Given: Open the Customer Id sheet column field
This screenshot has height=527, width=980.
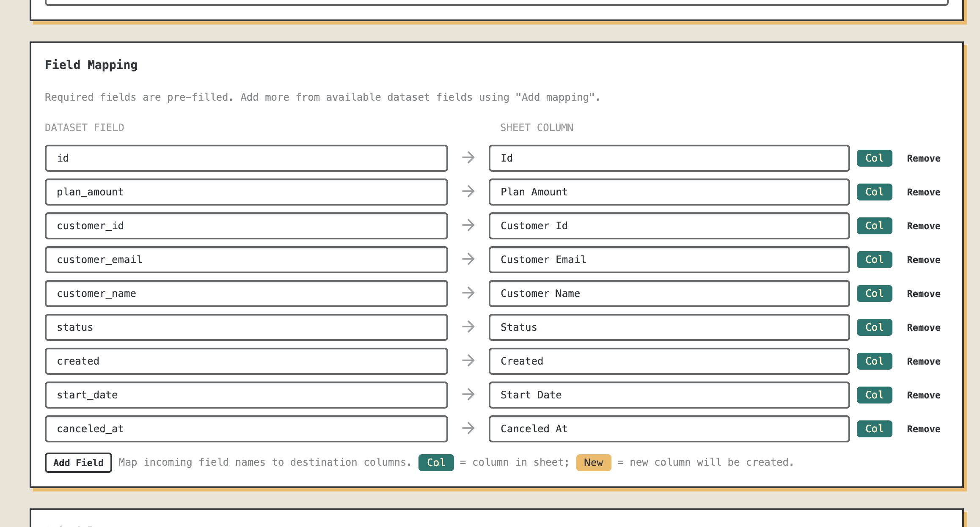Looking at the screenshot, I should pos(669,226).
